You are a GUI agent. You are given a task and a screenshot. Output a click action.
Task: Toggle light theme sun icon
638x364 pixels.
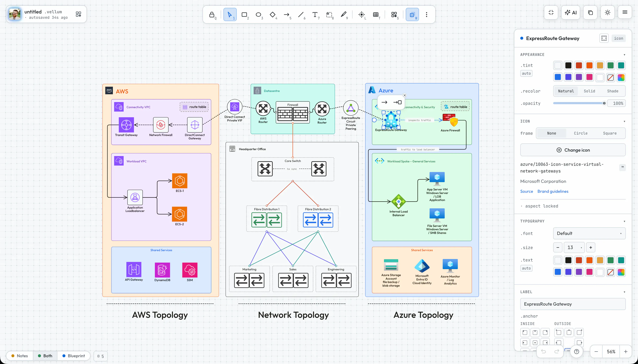608,12
